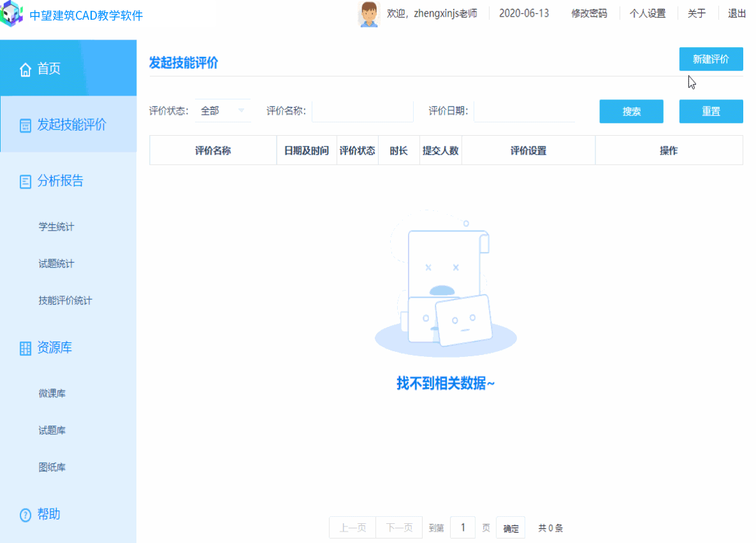Click the home icon beside 首页
Viewport: 756px width, 543px height.
pyautogui.click(x=25, y=69)
